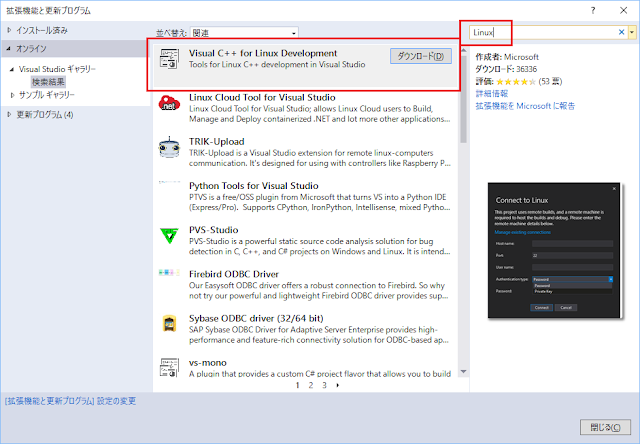Click the Linux Cloud Tool red .net icon
Viewport: 640px width, 444px height.
coord(169,103)
